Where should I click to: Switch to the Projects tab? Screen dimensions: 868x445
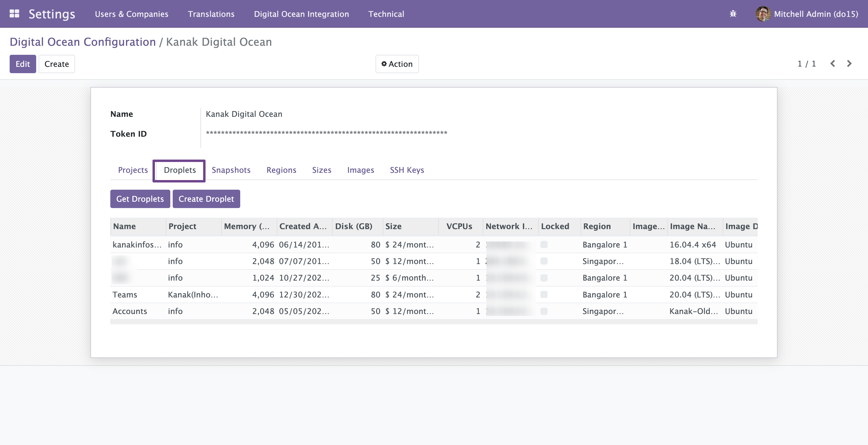tap(133, 170)
